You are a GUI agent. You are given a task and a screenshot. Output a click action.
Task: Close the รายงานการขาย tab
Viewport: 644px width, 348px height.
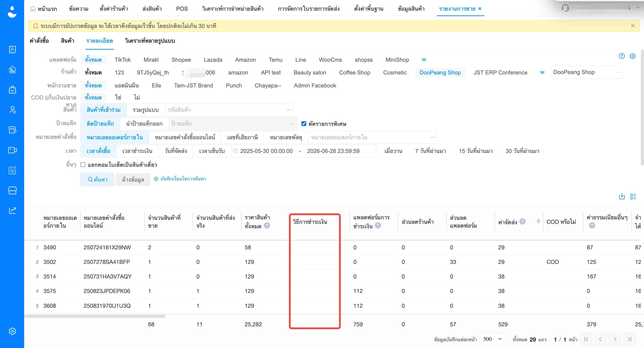click(x=480, y=8)
